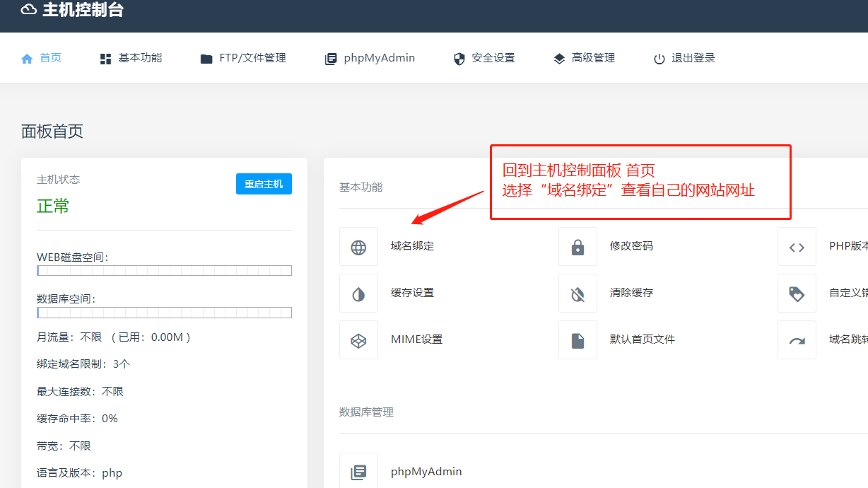Select the tag icon for 自定义错误
This screenshot has height=488, width=868.
[797, 293]
